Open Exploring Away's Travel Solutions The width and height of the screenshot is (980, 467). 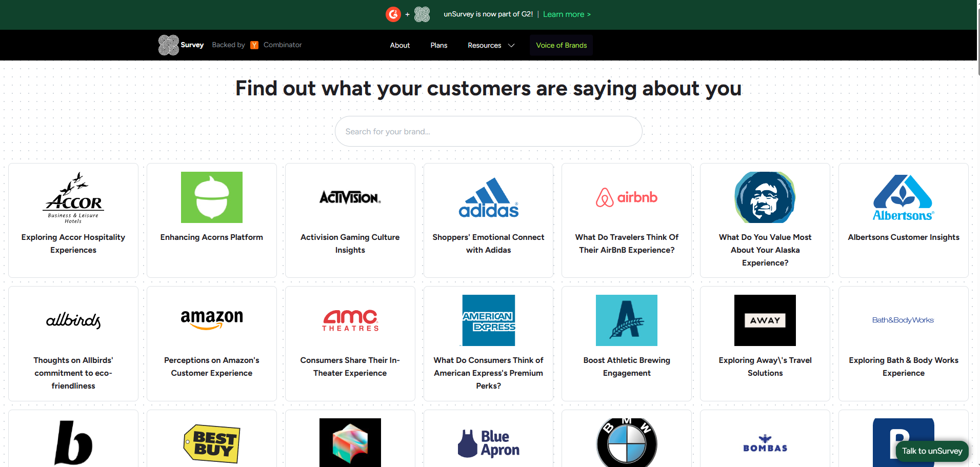pyautogui.click(x=765, y=367)
